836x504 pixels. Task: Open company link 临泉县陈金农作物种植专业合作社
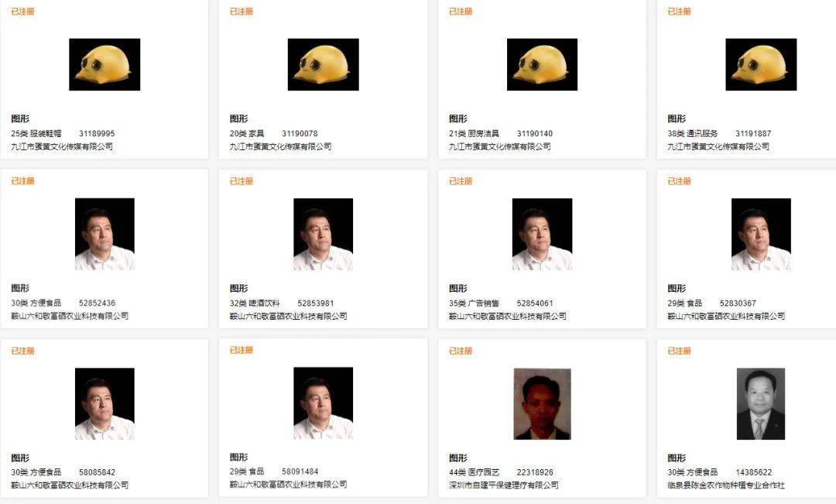[725, 485]
